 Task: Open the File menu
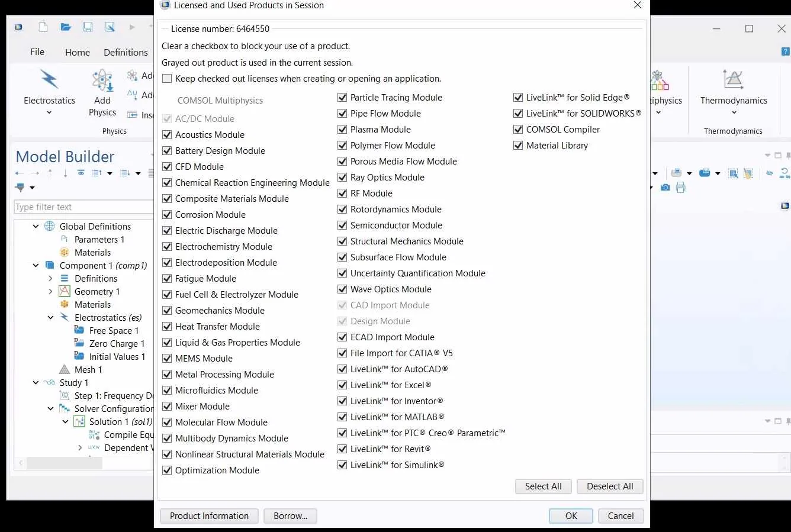click(37, 52)
